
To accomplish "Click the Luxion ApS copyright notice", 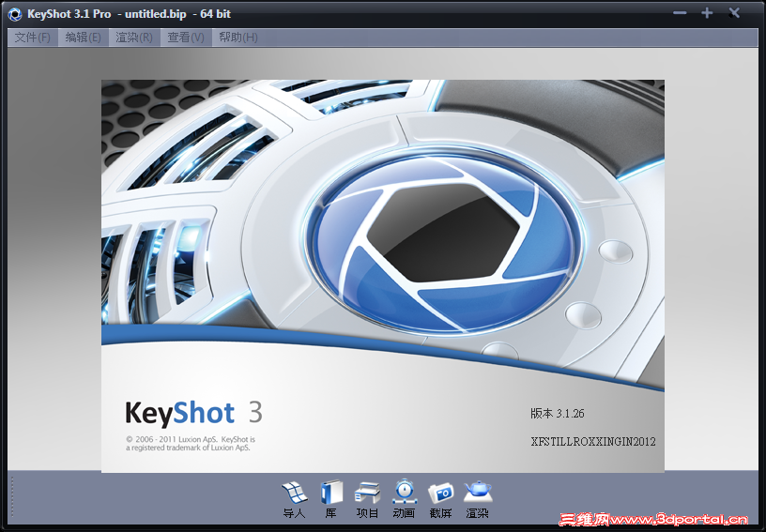I will coord(191,443).
